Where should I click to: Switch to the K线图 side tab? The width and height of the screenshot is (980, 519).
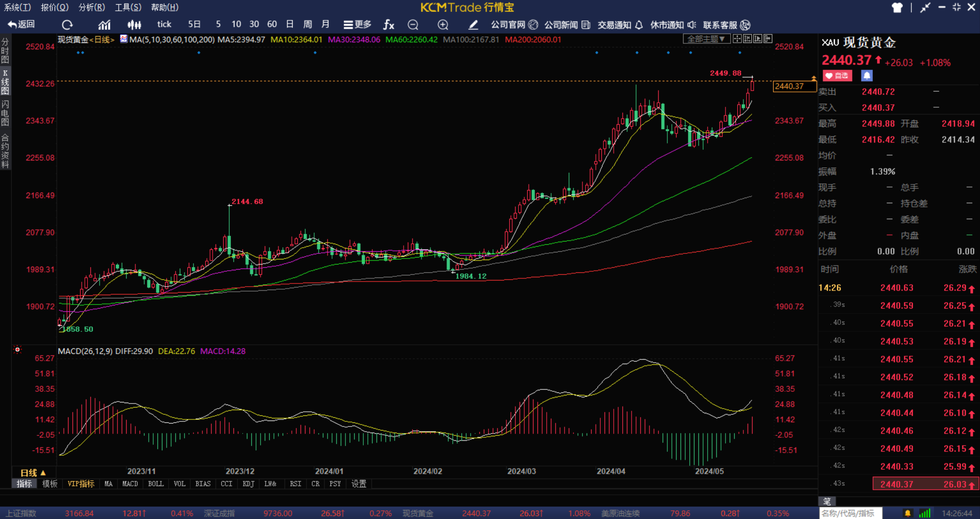(x=5, y=82)
